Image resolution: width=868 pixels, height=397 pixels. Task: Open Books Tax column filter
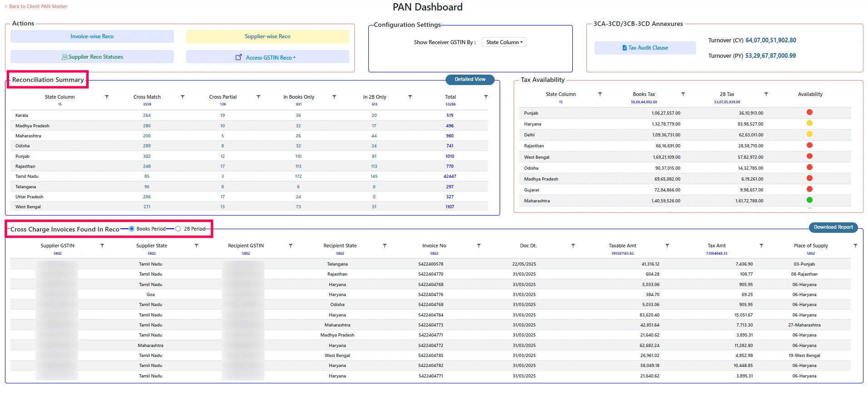(683, 94)
